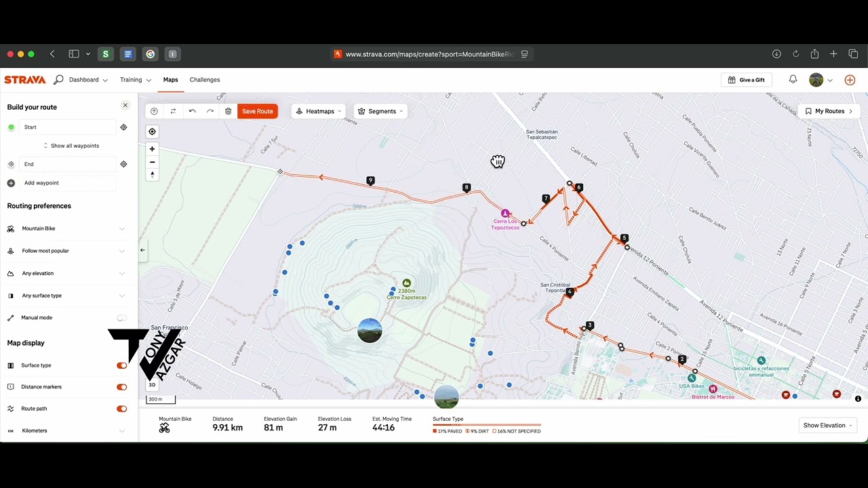Click the Start waypoint input field
The image size is (868, 488).
[66, 127]
